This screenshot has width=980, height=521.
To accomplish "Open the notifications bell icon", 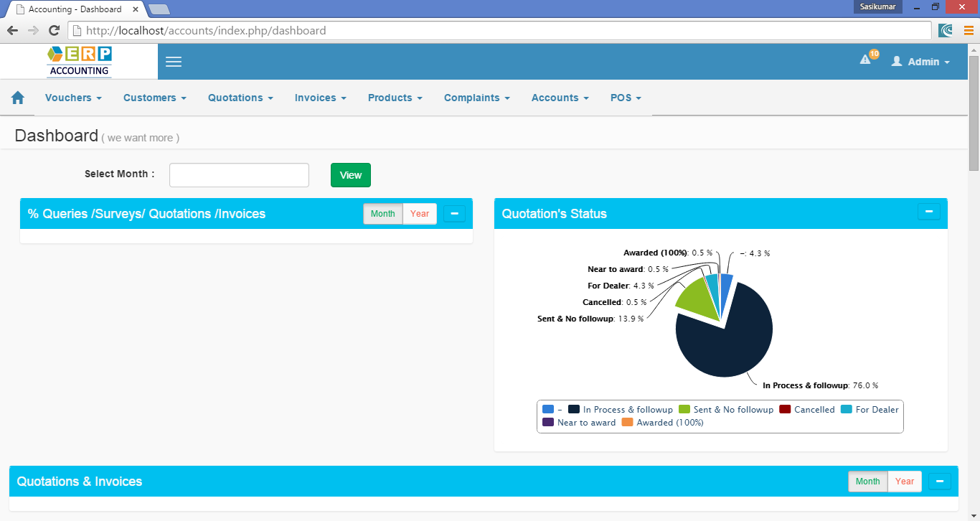I will 865,61.
